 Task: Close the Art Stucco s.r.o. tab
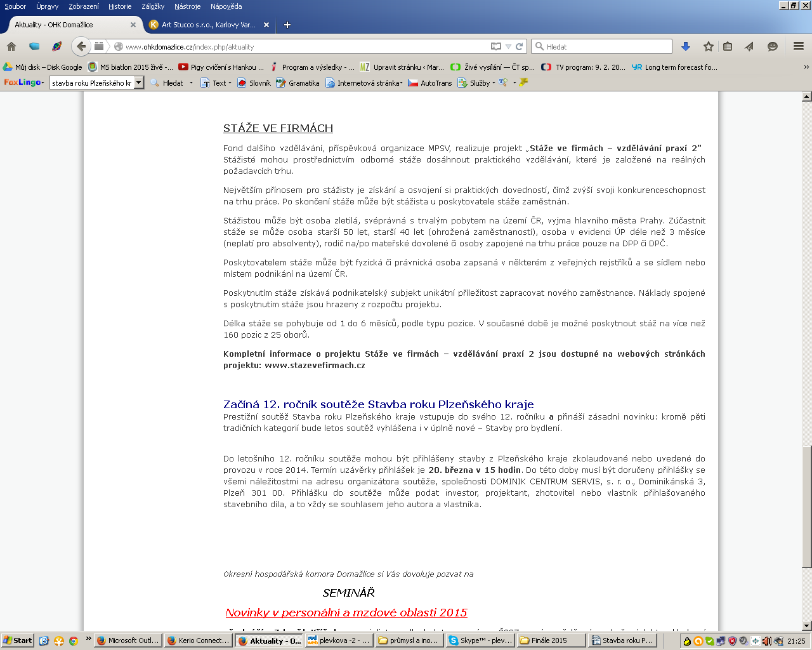tap(266, 25)
